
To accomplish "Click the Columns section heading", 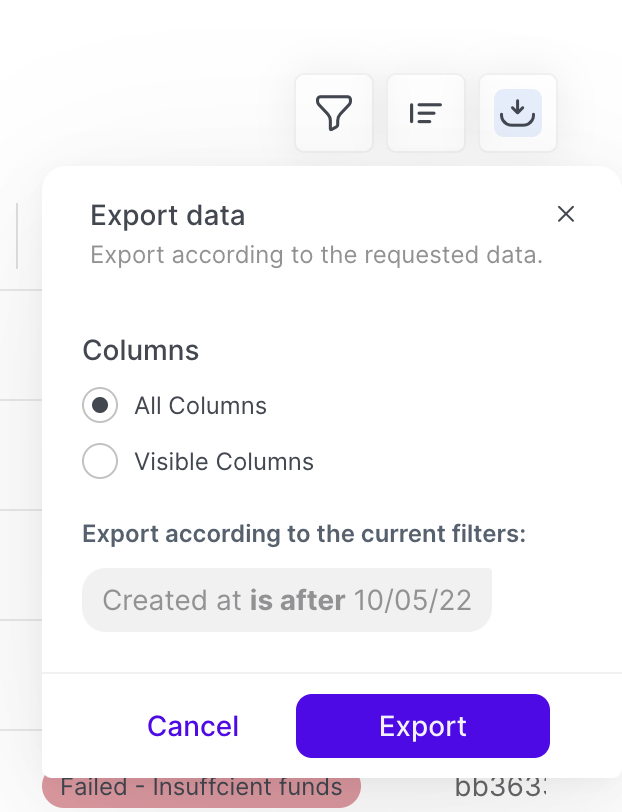I will (140, 351).
